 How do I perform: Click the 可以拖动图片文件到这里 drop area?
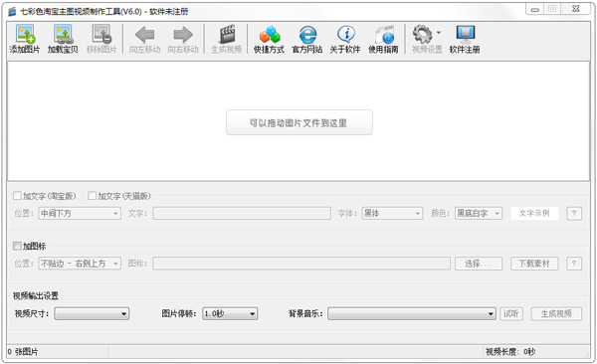(299, 122)
